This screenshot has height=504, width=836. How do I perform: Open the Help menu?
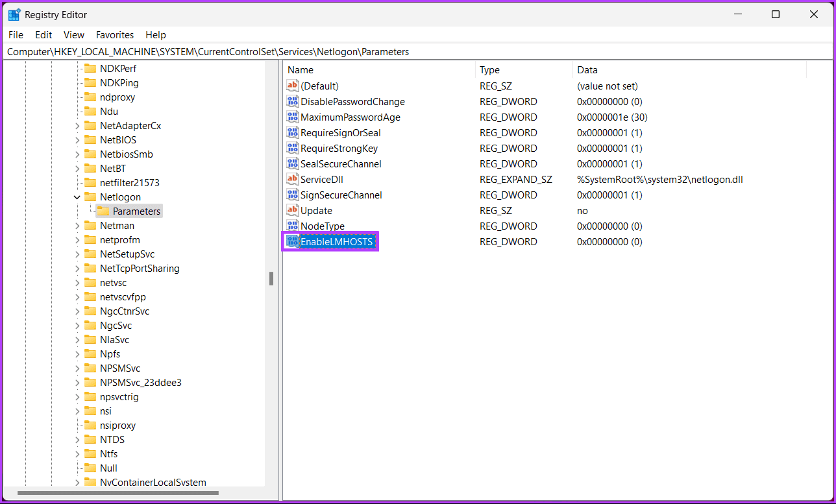tap(156, 35)
